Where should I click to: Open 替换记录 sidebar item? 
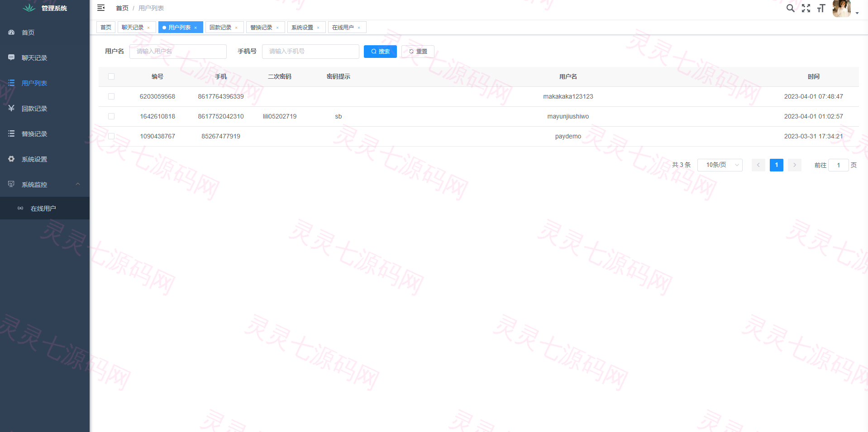click(45, 134)
